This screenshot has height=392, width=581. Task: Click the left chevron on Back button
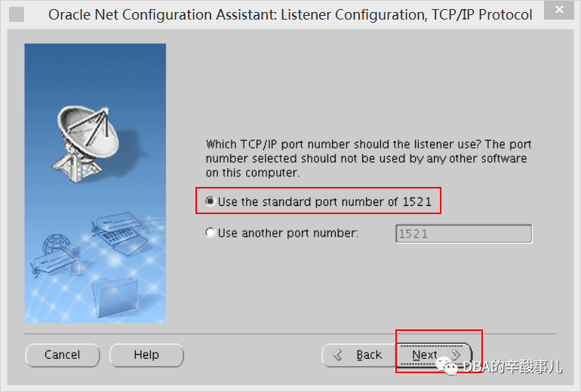click(x=337, y=355)
